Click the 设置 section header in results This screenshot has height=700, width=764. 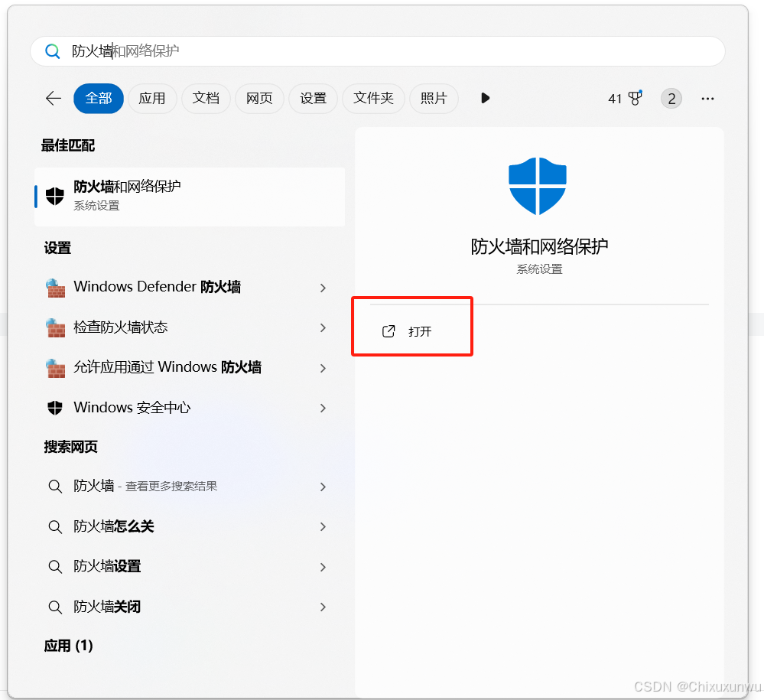tap(57, 248)
